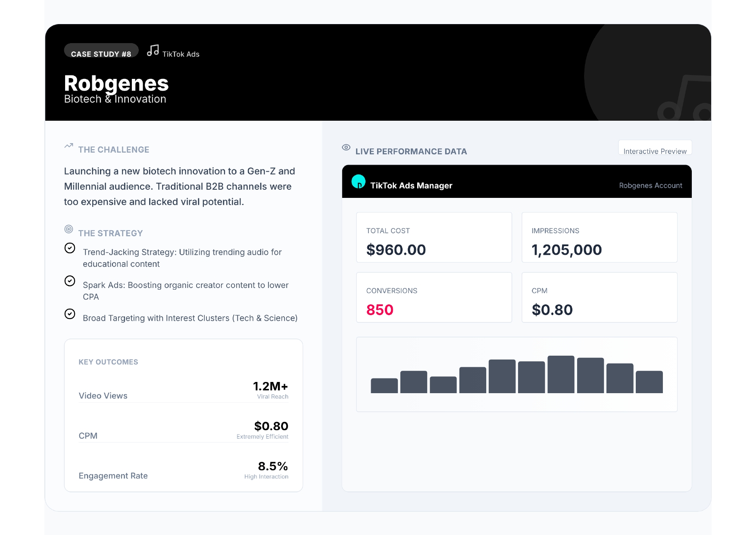Click the THE STRATEGY heading
The height and width of the screenshot is (535, 756).
110,233
